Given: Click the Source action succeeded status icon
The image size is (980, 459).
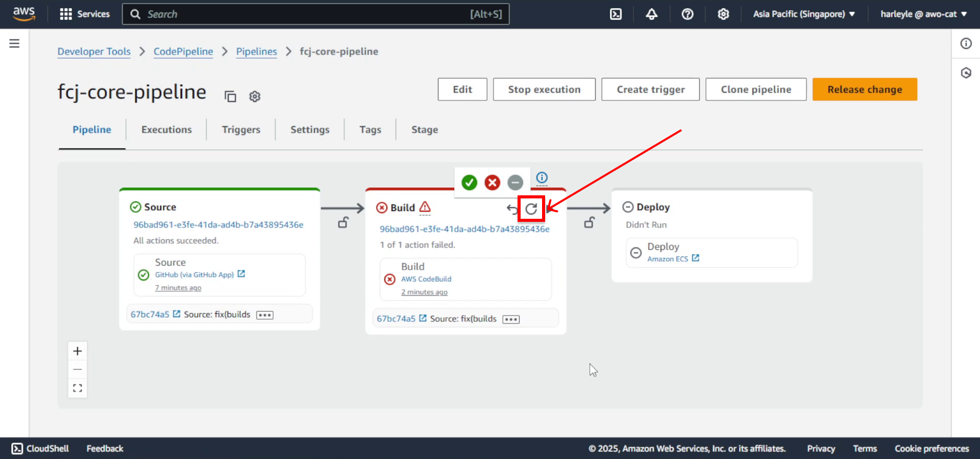Looking at the screenshot, I should pyautogui.click(x=144, y=275).
